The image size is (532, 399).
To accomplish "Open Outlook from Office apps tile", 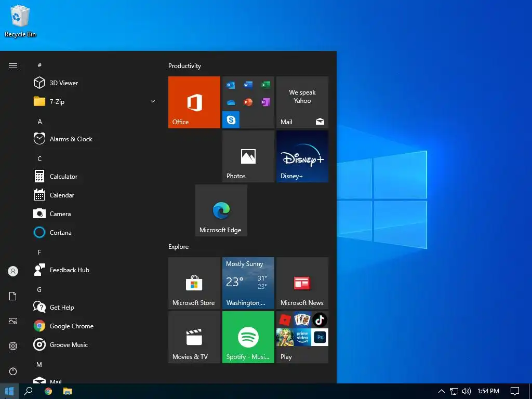I will 231,85.
